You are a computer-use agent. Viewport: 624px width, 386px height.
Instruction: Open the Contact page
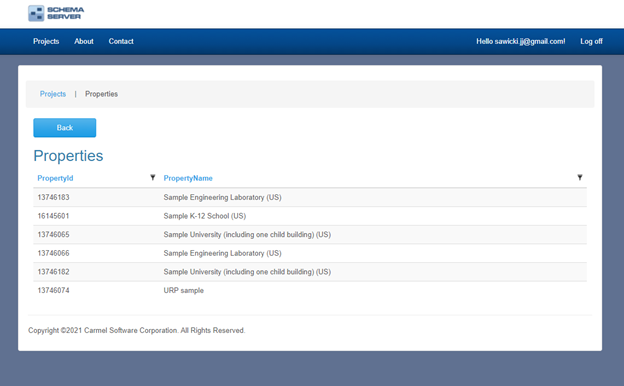click(121, 41)
